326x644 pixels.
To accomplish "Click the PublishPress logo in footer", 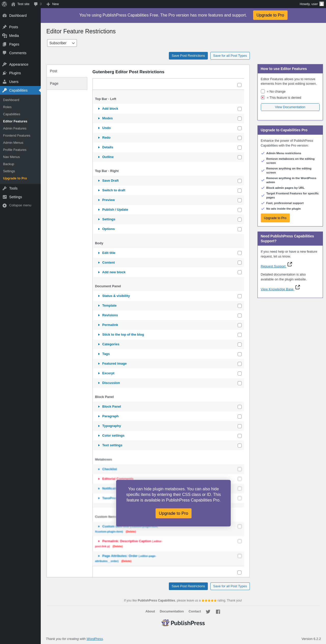I will point(183,623).
